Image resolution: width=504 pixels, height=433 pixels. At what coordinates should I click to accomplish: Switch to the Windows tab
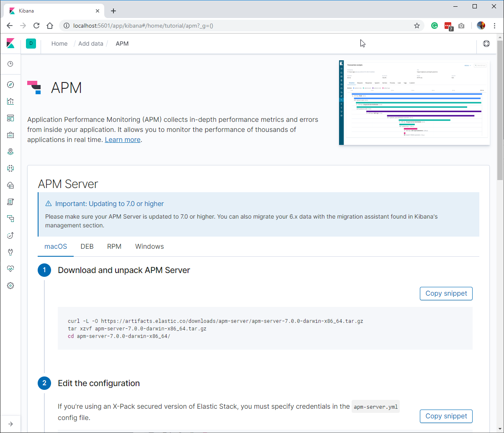click(x=149, y=246)
